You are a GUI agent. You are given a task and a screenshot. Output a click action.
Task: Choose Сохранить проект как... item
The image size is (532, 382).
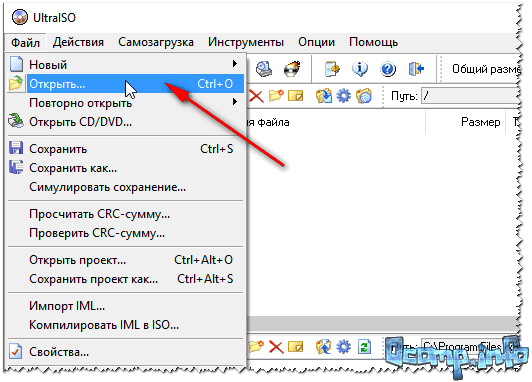[x=126, y=279]
